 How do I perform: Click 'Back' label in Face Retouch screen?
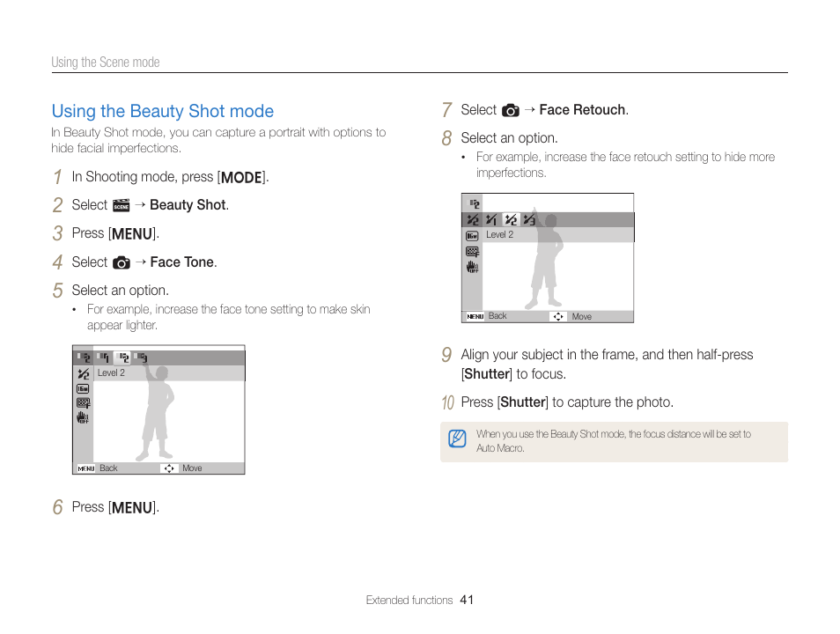click(497, 316)
